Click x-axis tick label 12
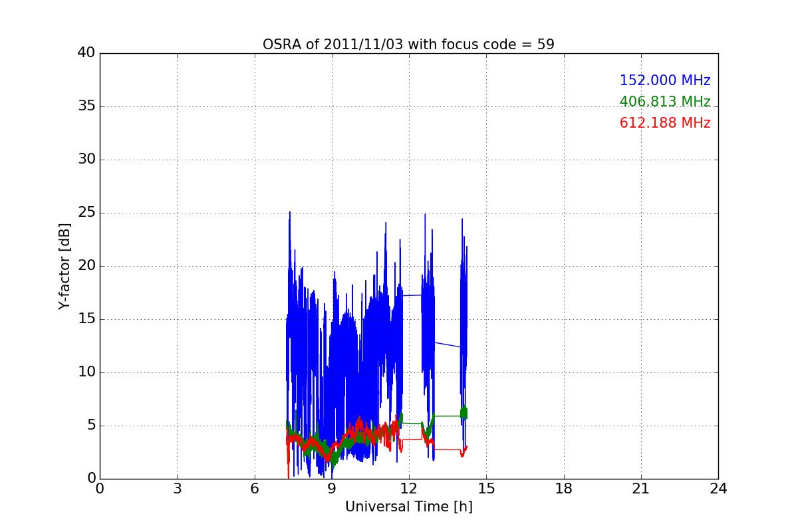This screenshot has height=532, width=798. point(409,489)
